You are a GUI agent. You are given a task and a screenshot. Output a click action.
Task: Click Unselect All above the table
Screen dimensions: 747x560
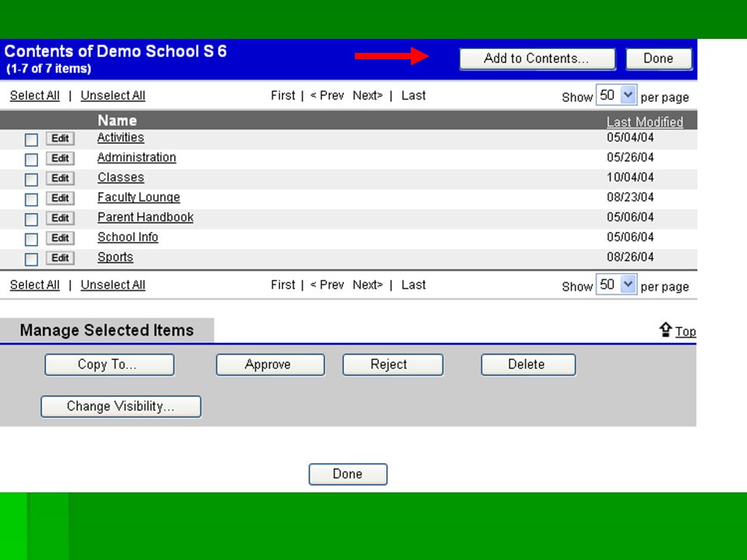click(113, 96)
